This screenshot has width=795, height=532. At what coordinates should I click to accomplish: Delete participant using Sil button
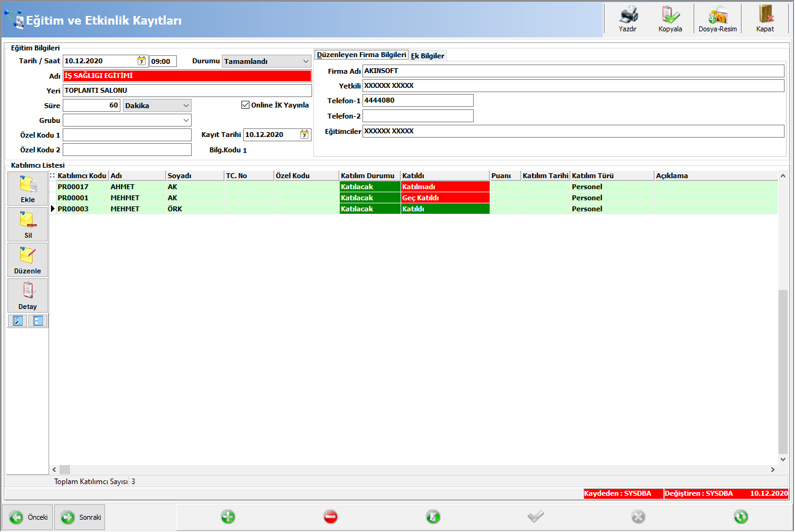(28, 224)
